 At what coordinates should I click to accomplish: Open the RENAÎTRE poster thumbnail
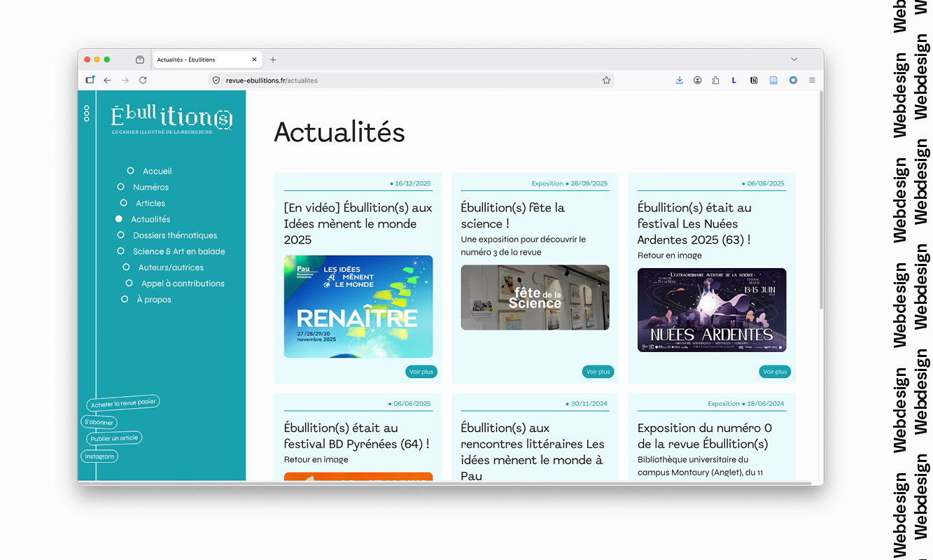coord(358,307)
